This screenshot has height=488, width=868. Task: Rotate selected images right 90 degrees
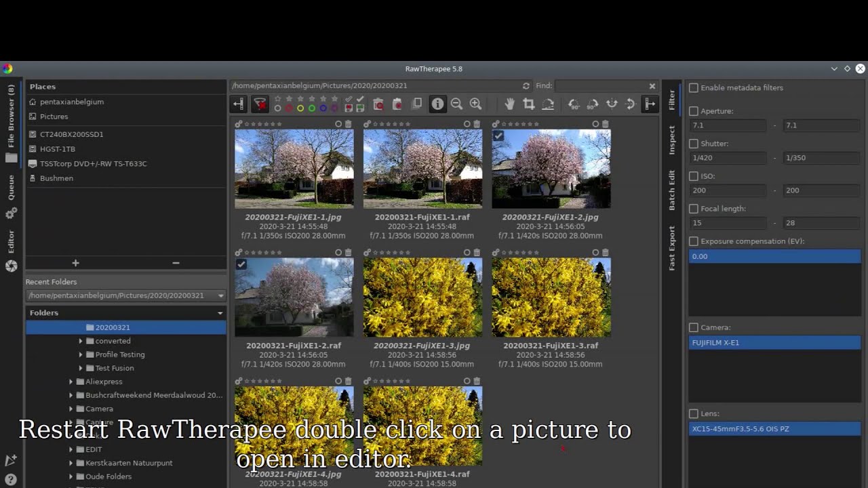tap(593, 104)
